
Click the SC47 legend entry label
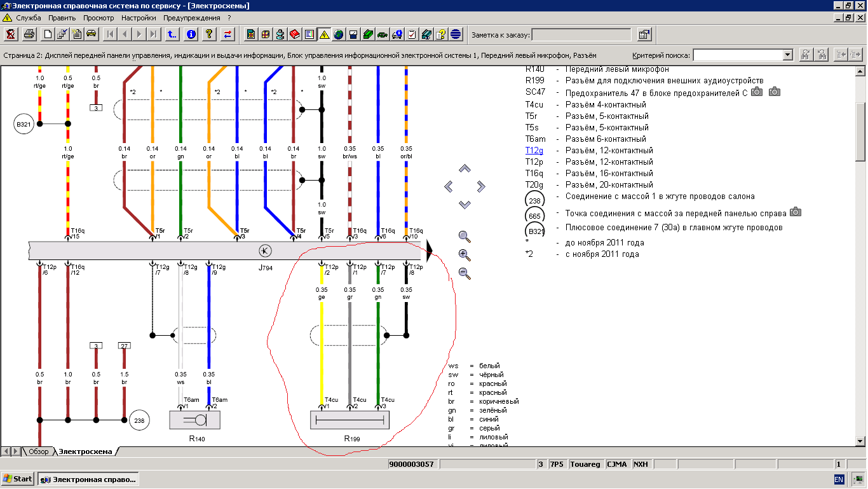point(535,92)
